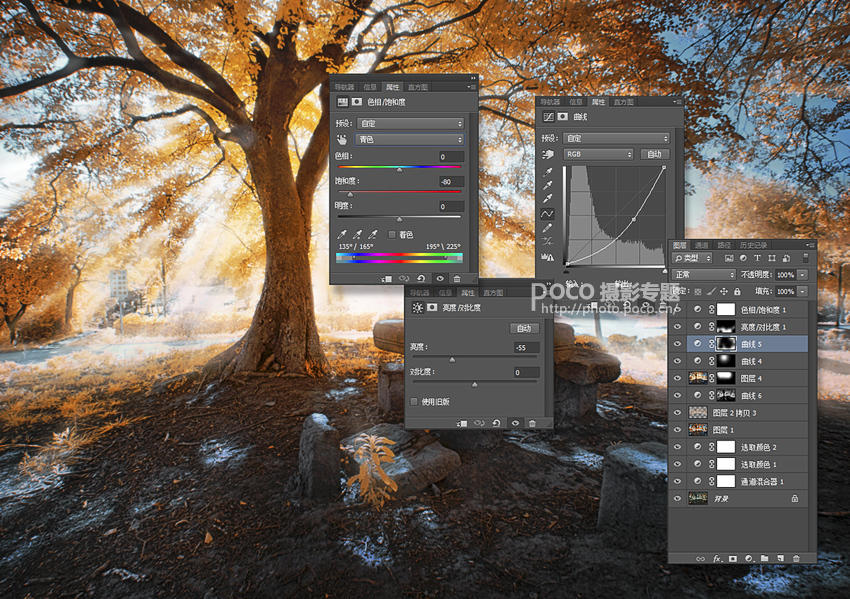
Task: Pick the gray point eyedropper in Curves panel
Action: click(x=548, y=185)
